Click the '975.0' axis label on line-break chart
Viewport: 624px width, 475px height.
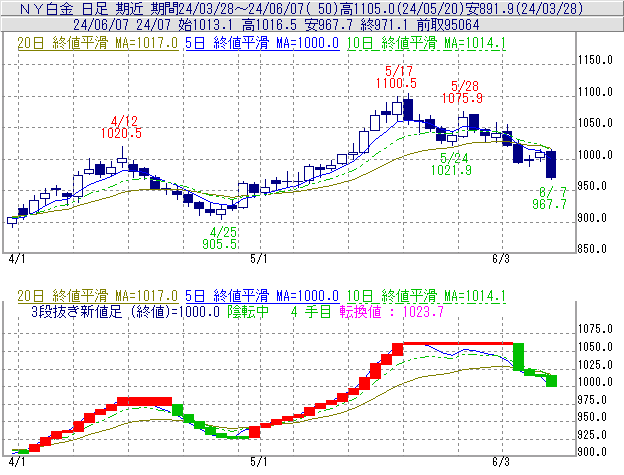[x=592, y=400]
